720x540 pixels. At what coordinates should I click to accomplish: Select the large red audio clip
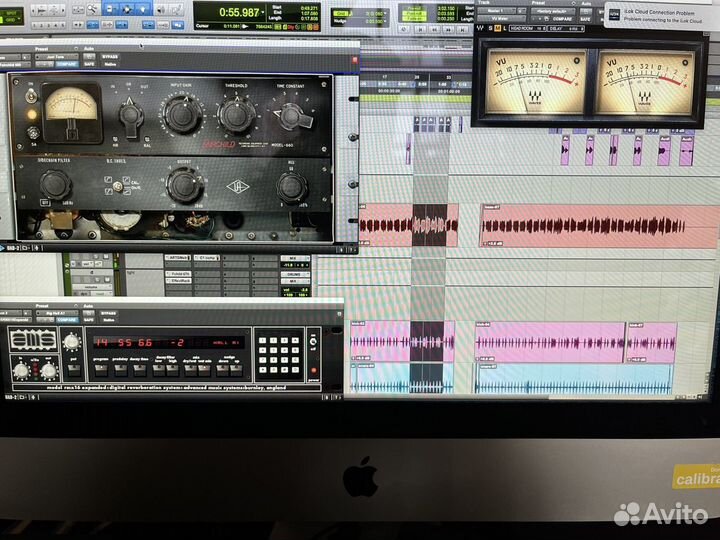click(600, 226)
